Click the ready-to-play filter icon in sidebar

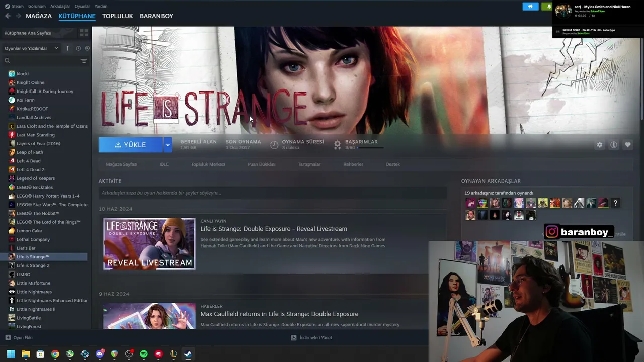pos(87,48)
